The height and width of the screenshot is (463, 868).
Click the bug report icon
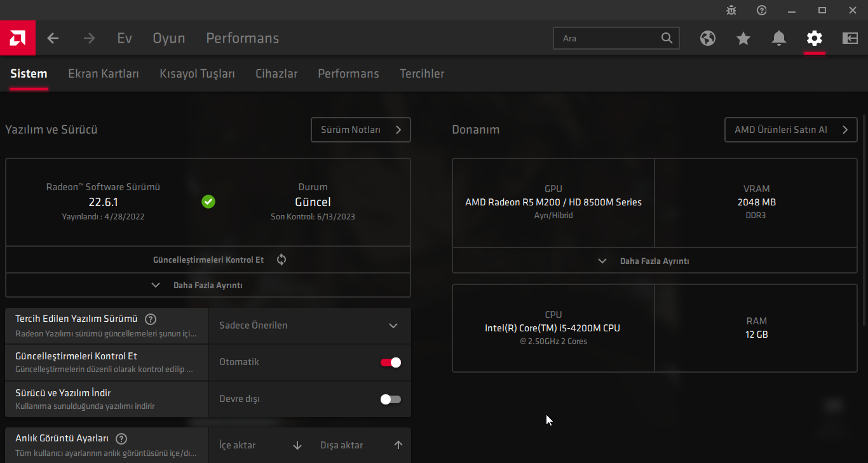tap(731, 10)
